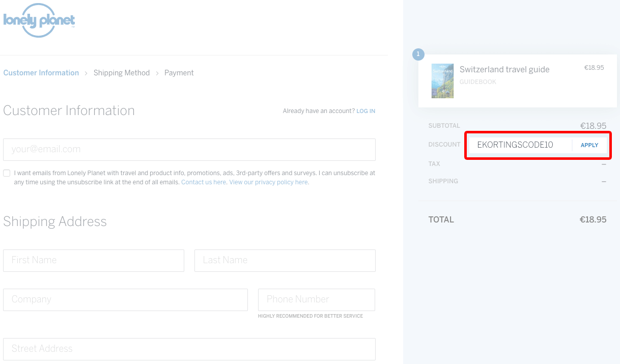This screenshot has height=364, width=620.
Task: Click the subtotal amount €18.95
Action: (x=594, y=126)
